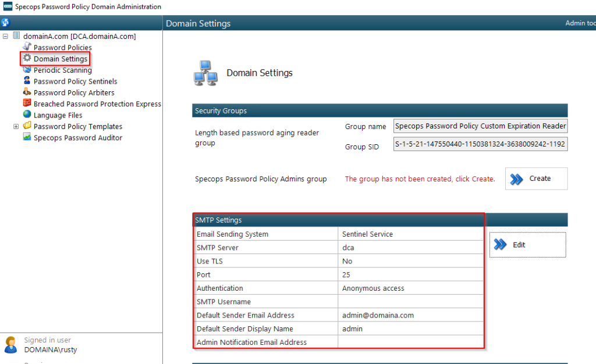Open Language Files in the tree
Image resolution: width=596 pixels, height=364 pixels.
(x=58, y=115)
